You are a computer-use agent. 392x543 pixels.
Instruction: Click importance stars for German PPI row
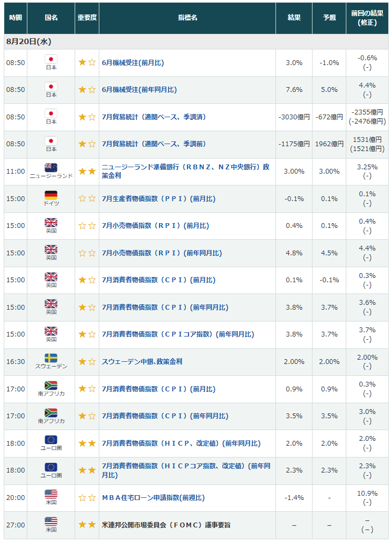pyautogui.click(x=87, y=198)
